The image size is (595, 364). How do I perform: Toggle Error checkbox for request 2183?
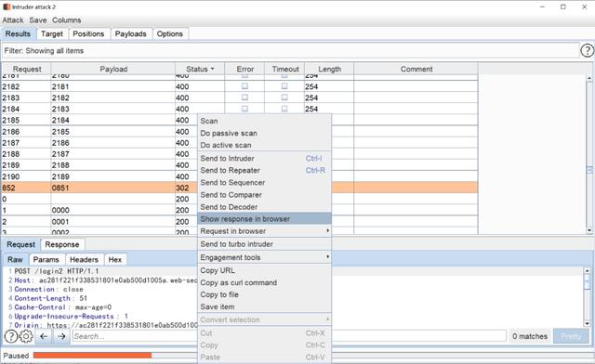coord(245,97)
